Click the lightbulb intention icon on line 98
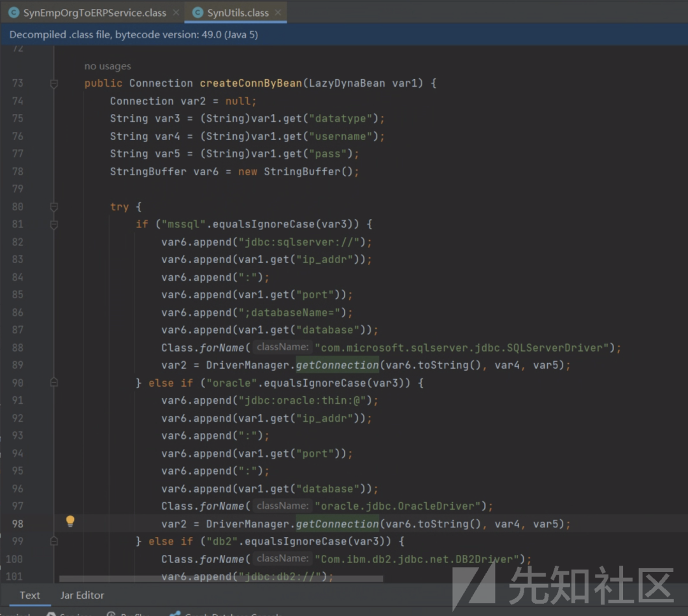The height and width of the screenshot is (616, 688). point(70,521)
